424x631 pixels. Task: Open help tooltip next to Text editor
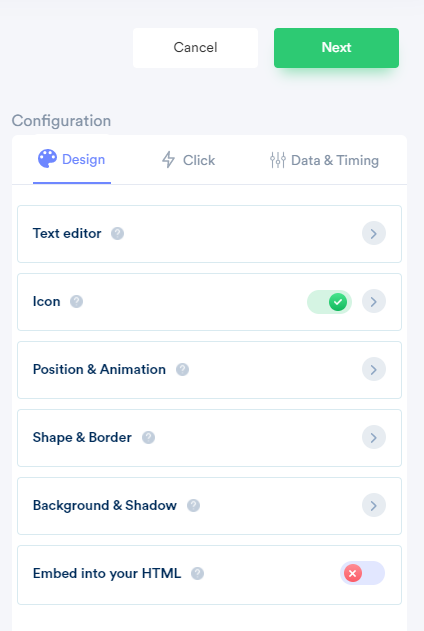click(117, 233)
